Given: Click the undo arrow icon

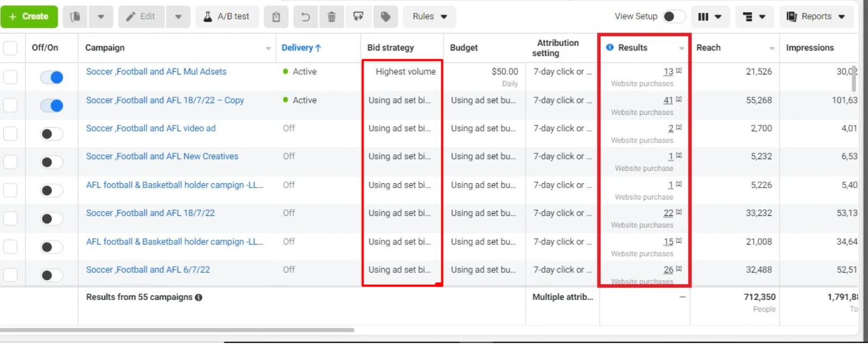Looking at the screenshot, I should (305, 17).
